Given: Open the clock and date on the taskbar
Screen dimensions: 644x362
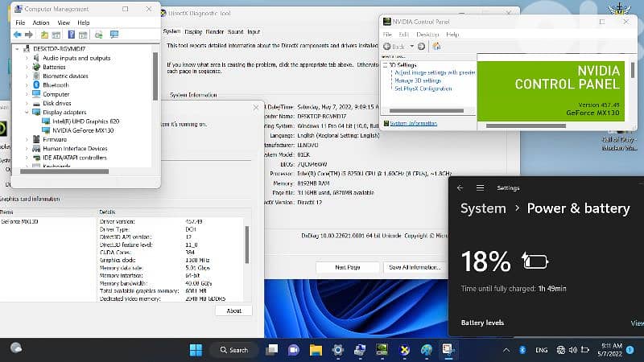Looking at the screenshot, I should coord(611,350).
